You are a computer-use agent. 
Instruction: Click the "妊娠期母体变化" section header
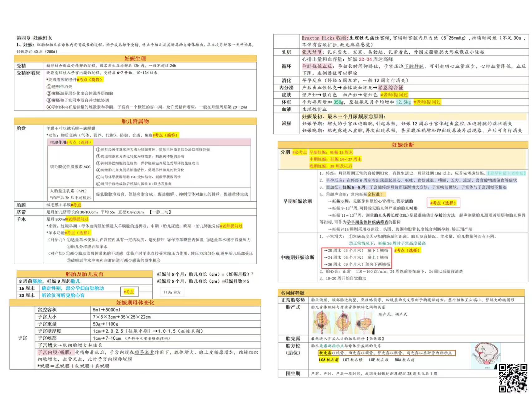(x=135, y=303)
